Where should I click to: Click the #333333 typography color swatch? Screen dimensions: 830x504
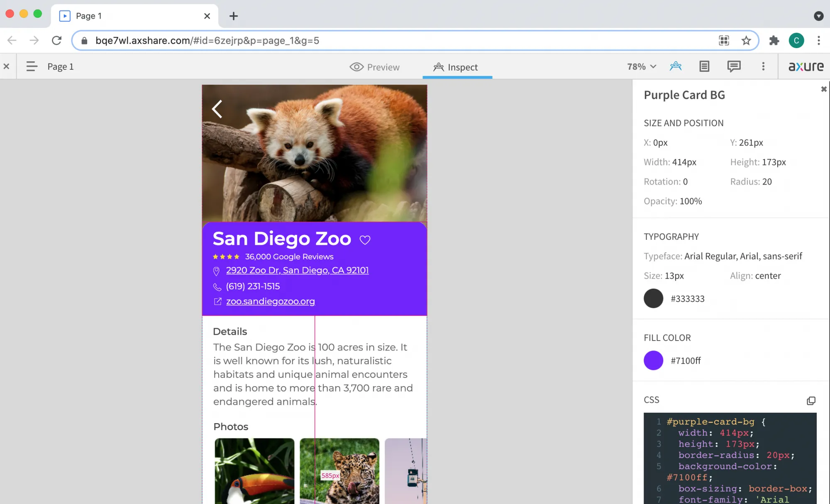point(653,299)
